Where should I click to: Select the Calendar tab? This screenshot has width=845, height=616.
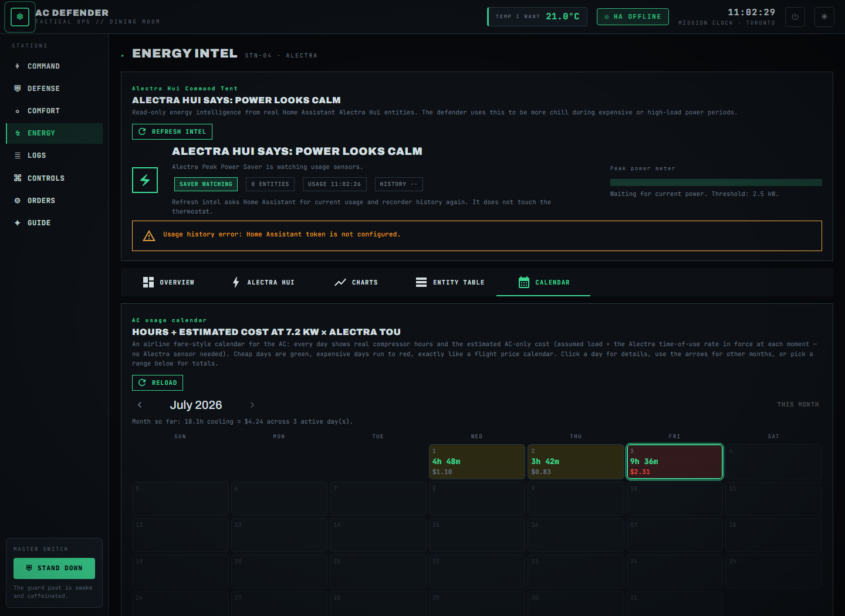click(x=543, y=282)
